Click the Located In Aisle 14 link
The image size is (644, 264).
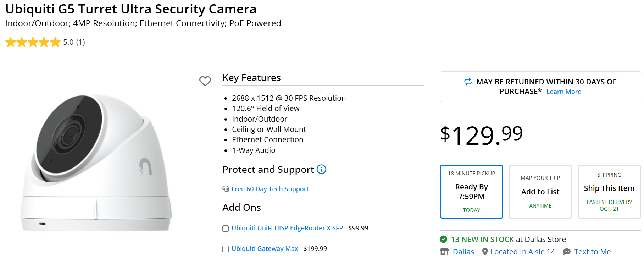522,252
